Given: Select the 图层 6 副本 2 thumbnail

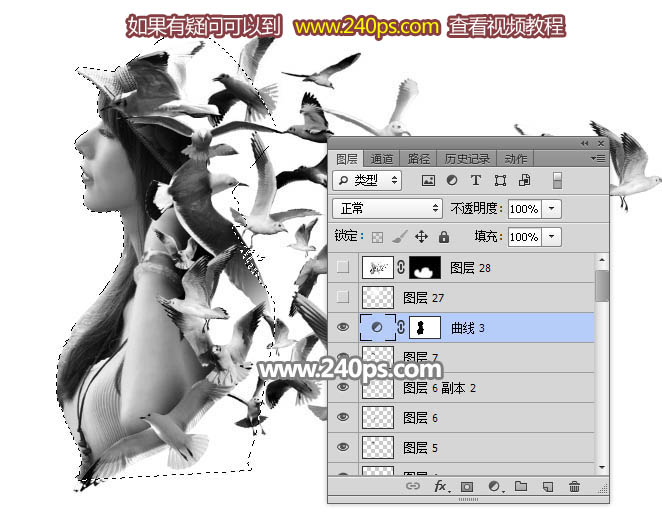Looking at the screenshot, I should pos(378,387).
